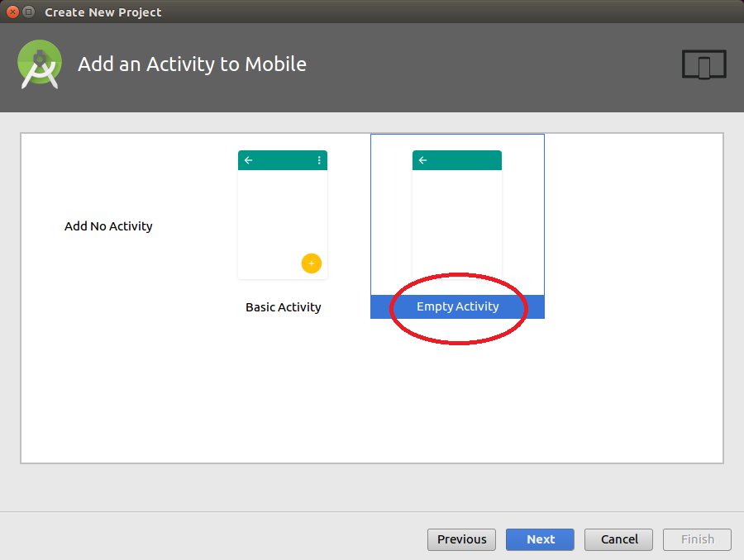Viewport: 744px width, 560px height.
Task: Click the back arrow in Empty Activity preview
Action: click(422, 160)
